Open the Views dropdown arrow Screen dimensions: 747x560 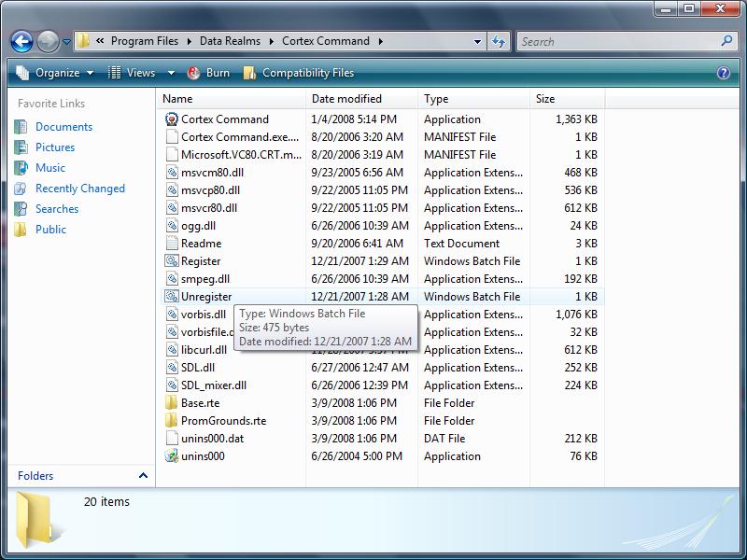tap(171, 73)
